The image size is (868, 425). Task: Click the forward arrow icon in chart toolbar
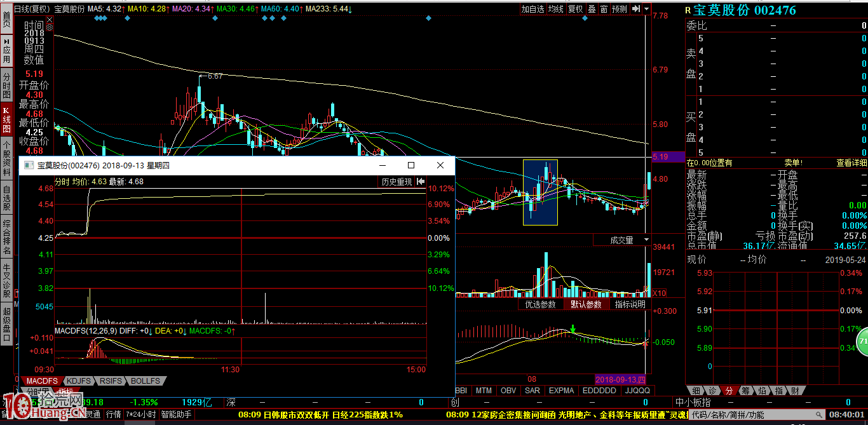(x=636, y=9)
